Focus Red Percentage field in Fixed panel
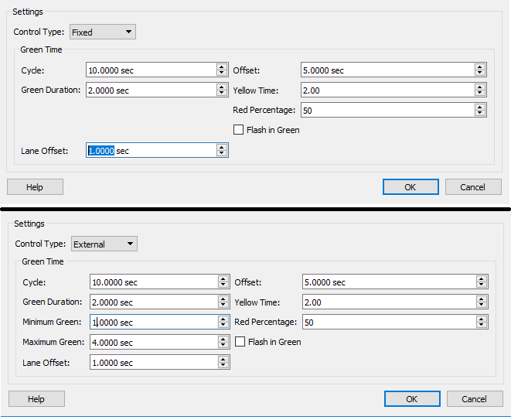The height and width of the screenshot is (420, 511). click(387, 110)
